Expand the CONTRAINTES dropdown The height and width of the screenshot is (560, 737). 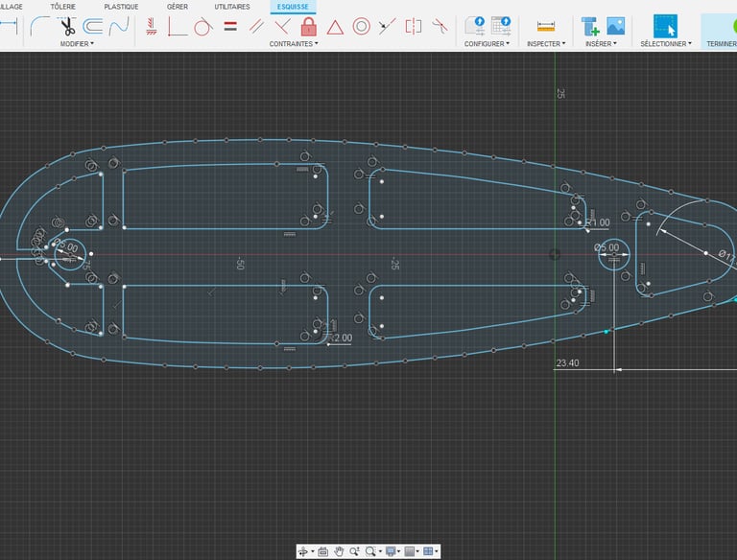click(294, 44)
